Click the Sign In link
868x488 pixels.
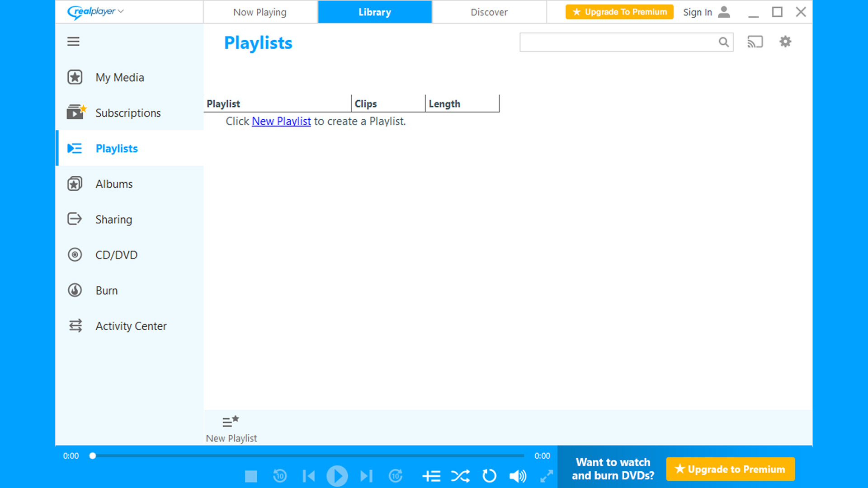(x=698, y=12)
